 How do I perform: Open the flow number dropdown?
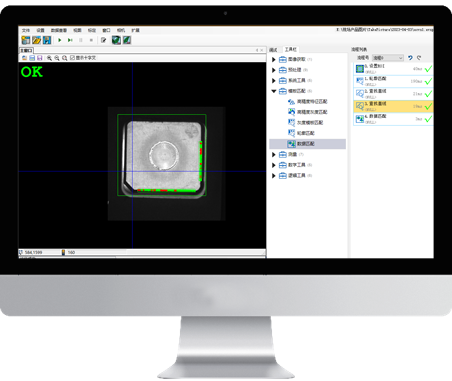click(x=388, y=58)
